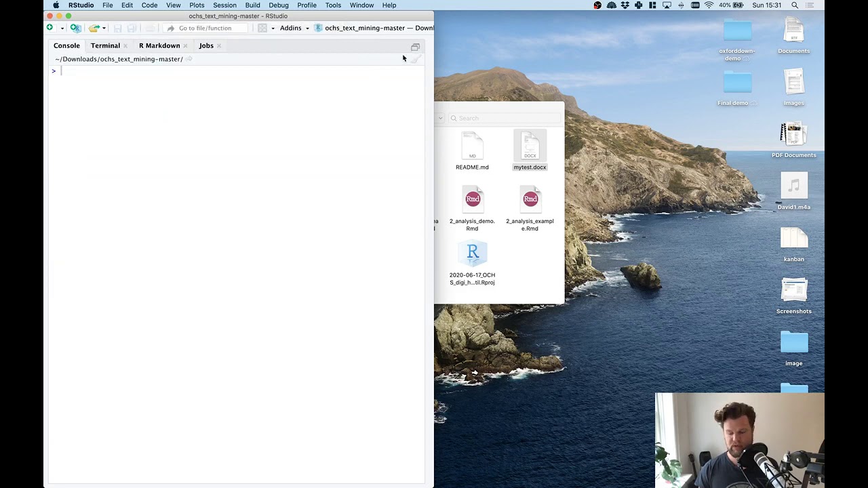Clear console with the broom icon
868x488 pixels.
(x=416, y=59)
